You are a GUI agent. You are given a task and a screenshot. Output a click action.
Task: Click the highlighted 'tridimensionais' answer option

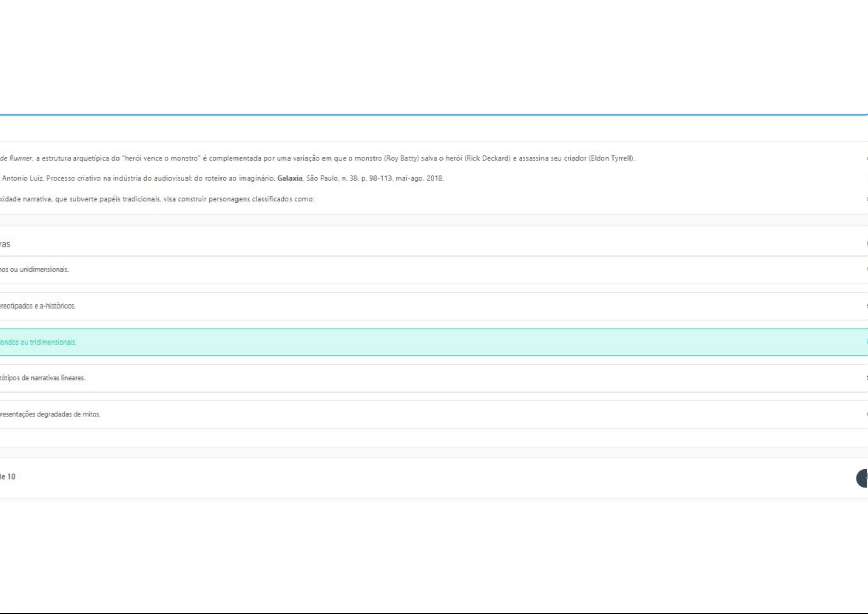tap(39, 342)
